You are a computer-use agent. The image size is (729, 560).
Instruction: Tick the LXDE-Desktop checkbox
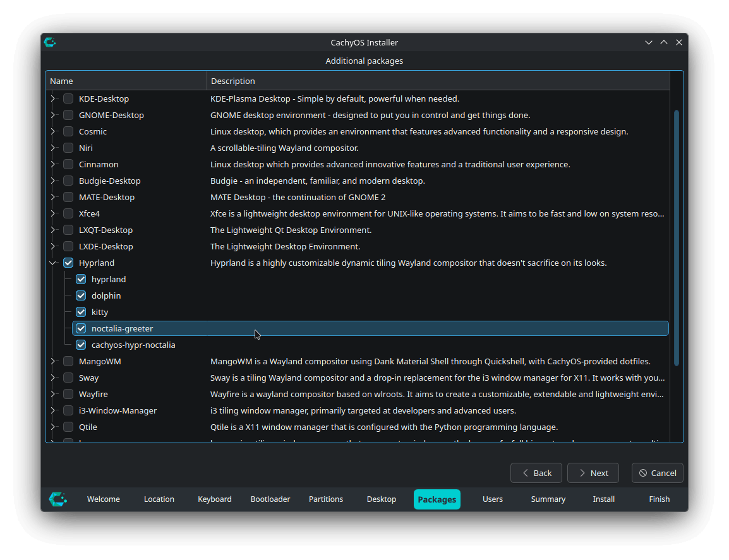pos(68,246)
